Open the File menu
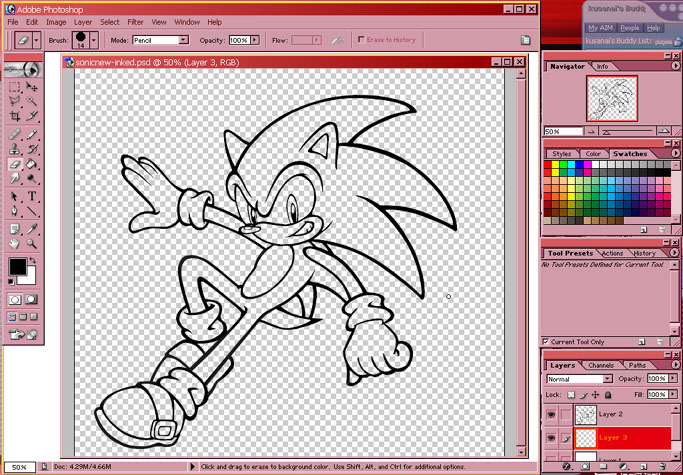 coord(13,22)
